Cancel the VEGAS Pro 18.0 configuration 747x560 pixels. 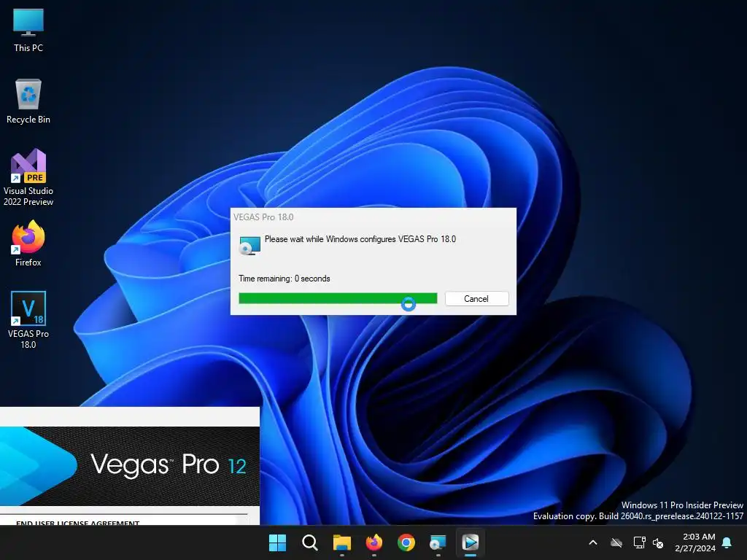click(476, 298)
